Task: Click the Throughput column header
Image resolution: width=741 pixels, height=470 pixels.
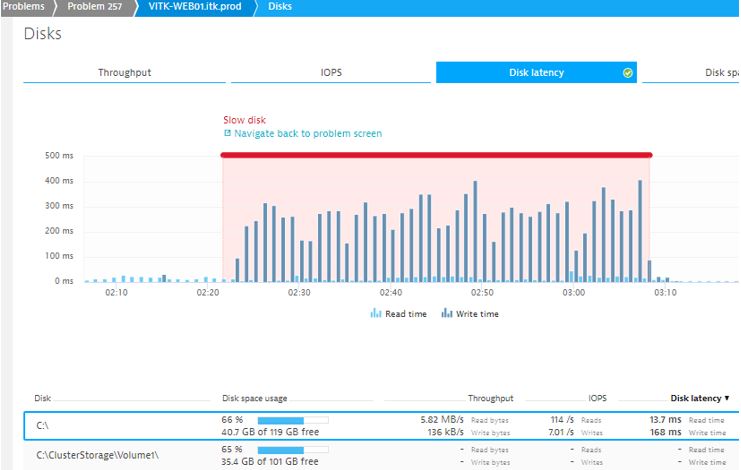Action: (490, 398)
